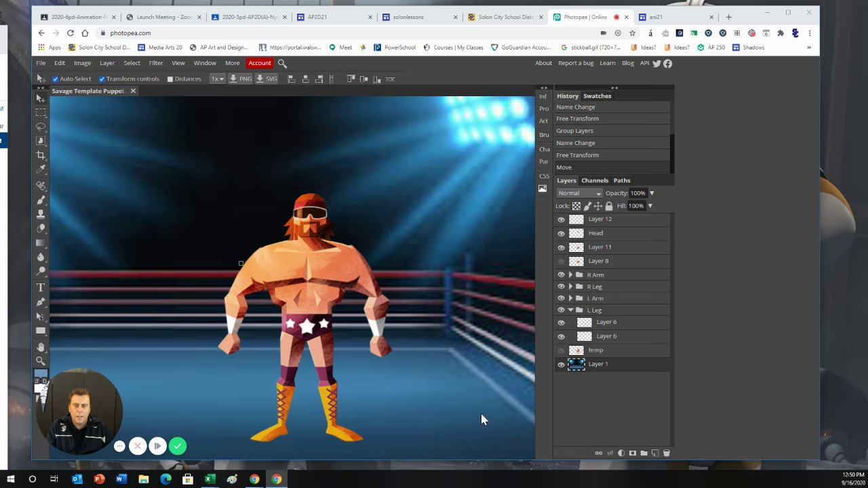Select the Brush tool
868x488 pixels.
click(x=41, y=200)
